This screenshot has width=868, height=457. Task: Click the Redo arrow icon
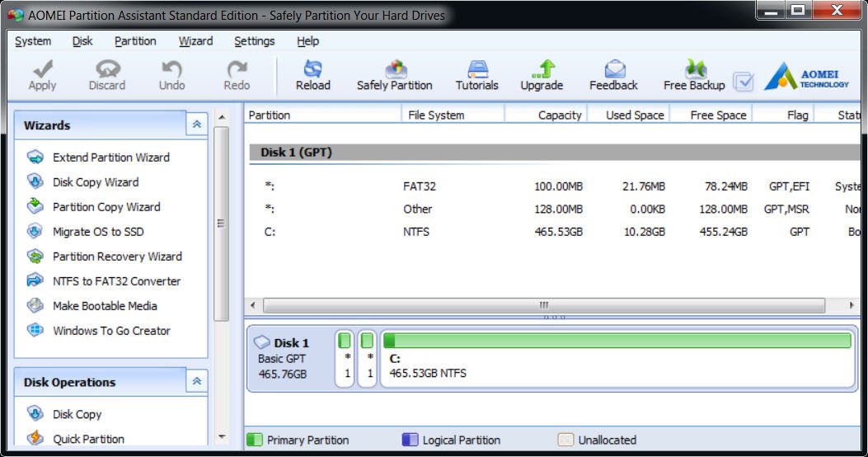pyautogui.click(x=237, y=69)
